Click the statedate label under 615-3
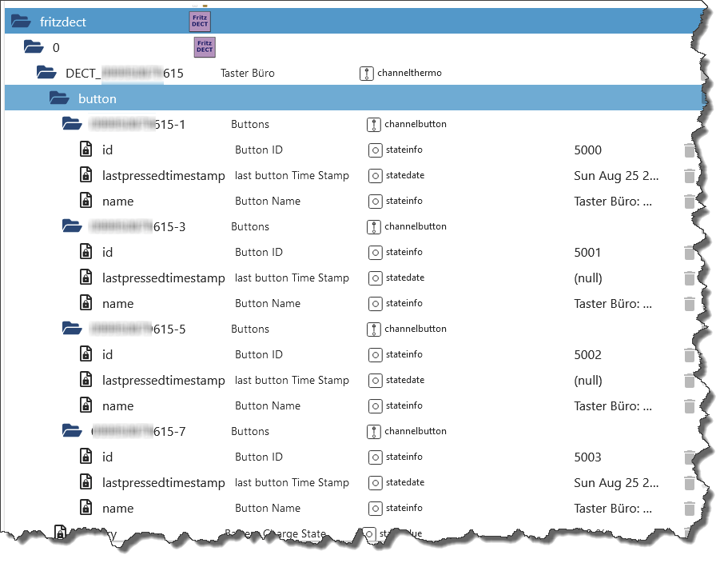Image resolution: width=728 pixels, height=563 pixels. tap(405, 278)
